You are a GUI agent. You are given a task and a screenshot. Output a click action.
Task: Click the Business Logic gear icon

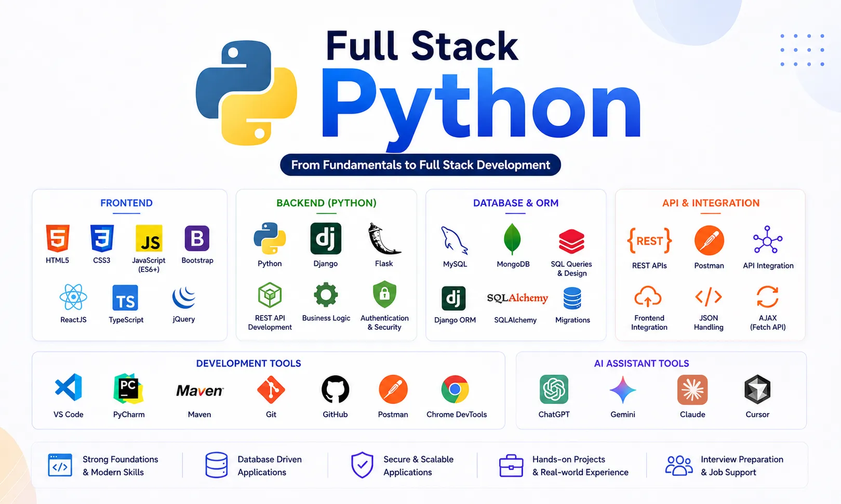coord(326,295)
